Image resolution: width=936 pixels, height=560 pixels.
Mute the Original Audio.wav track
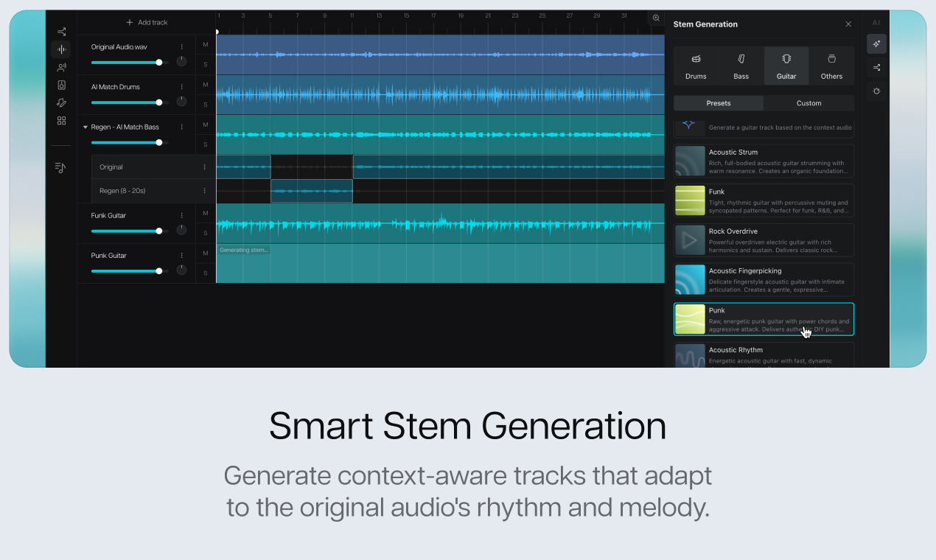click(206, 45)
